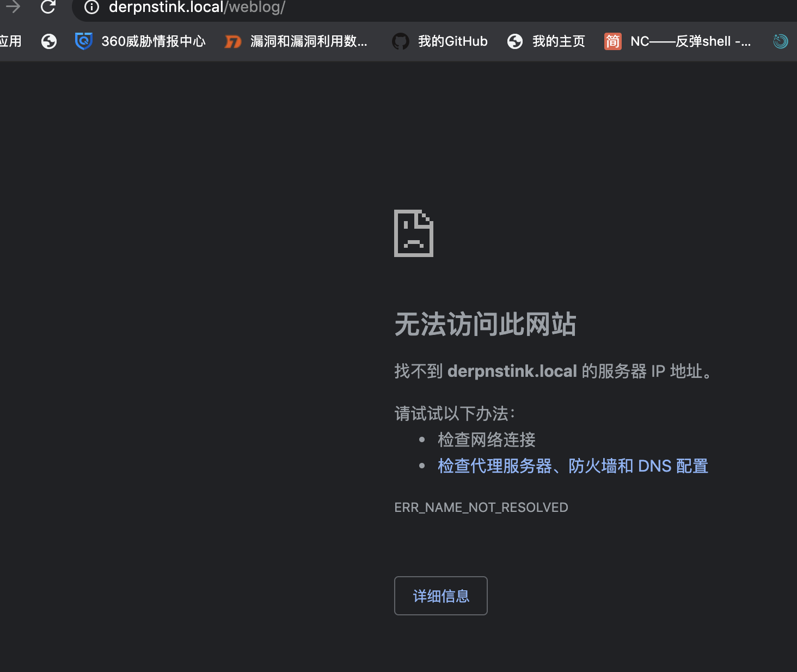Click the ERR_NAME_NOT_RESOLVED error code
This screenshot has height=672, width=797.
pyautogui.click(x=481, y=508)
